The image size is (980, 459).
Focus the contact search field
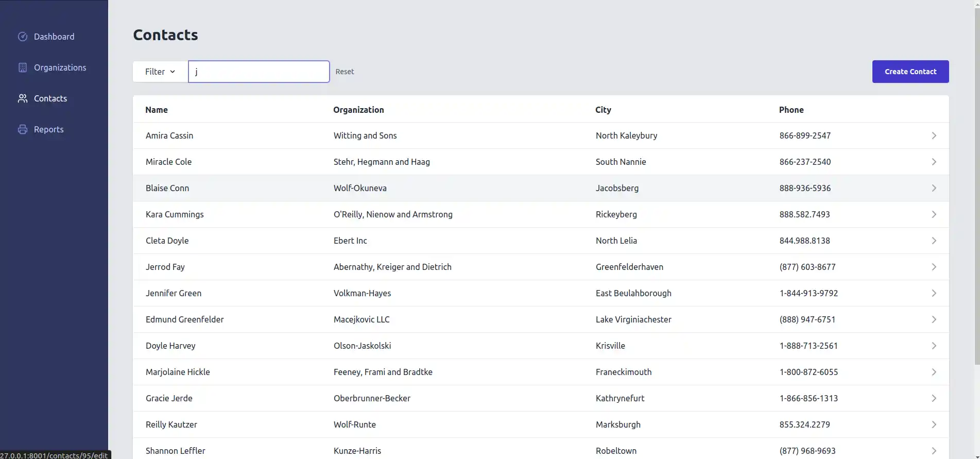259,72
